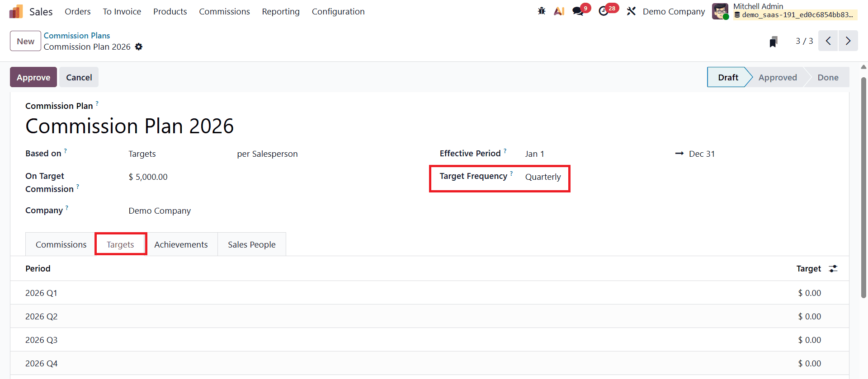This screenshot has height=379, width=868.
Task: Click the Cancel button
Action: (79, 77)
